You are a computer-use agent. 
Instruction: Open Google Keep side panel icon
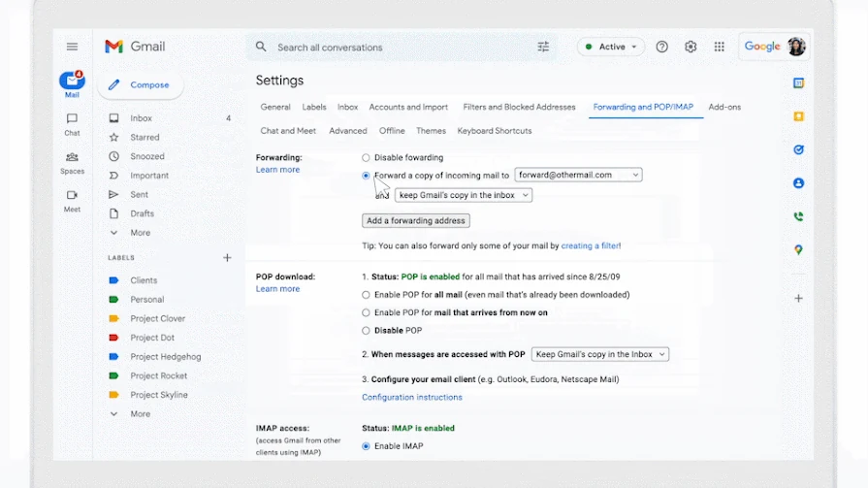coord(798,116)
